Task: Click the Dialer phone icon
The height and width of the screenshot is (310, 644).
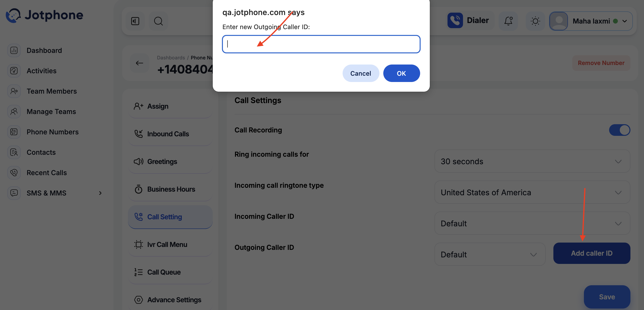Action: click(x=455, y=20)
